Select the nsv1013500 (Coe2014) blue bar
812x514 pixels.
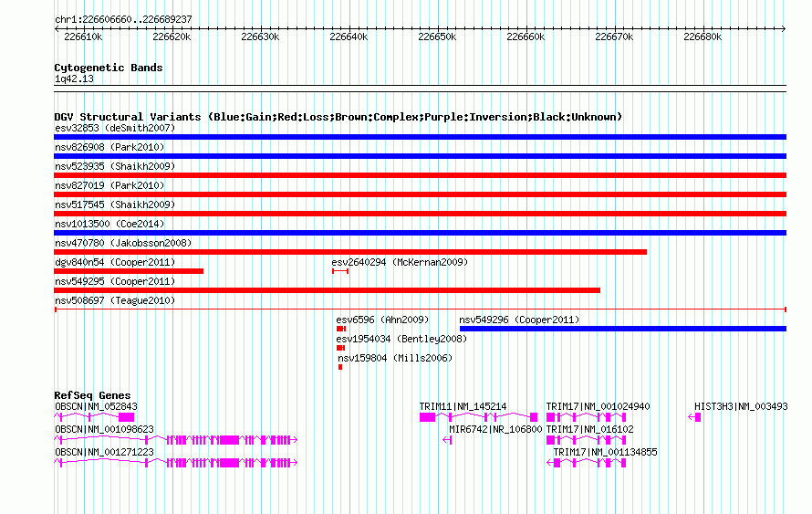(420, 233)
